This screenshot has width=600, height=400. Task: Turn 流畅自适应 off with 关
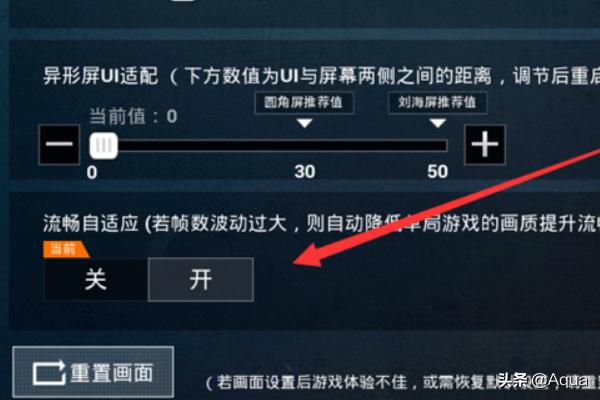click(x=96, y=279)
